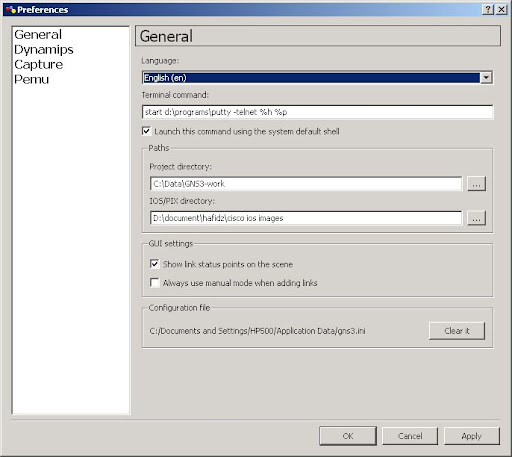This screenshot has width=512, height=457.
Task: Browse for the Project directory
Action: (x=476, y=184)
